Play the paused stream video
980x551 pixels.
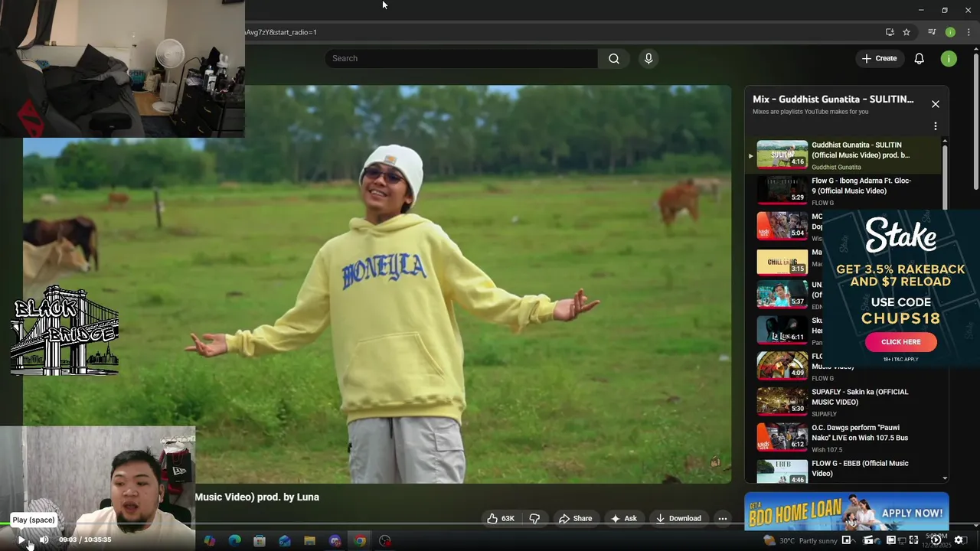(21, 540)
